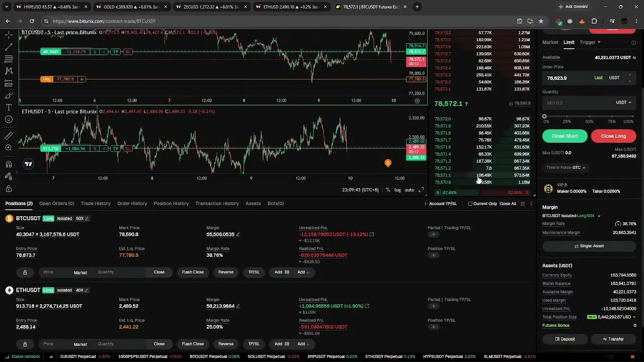The height and width of the screenshot is (362, 644).
Task: Open the emoji icons tool
Action: pos(9,120)
